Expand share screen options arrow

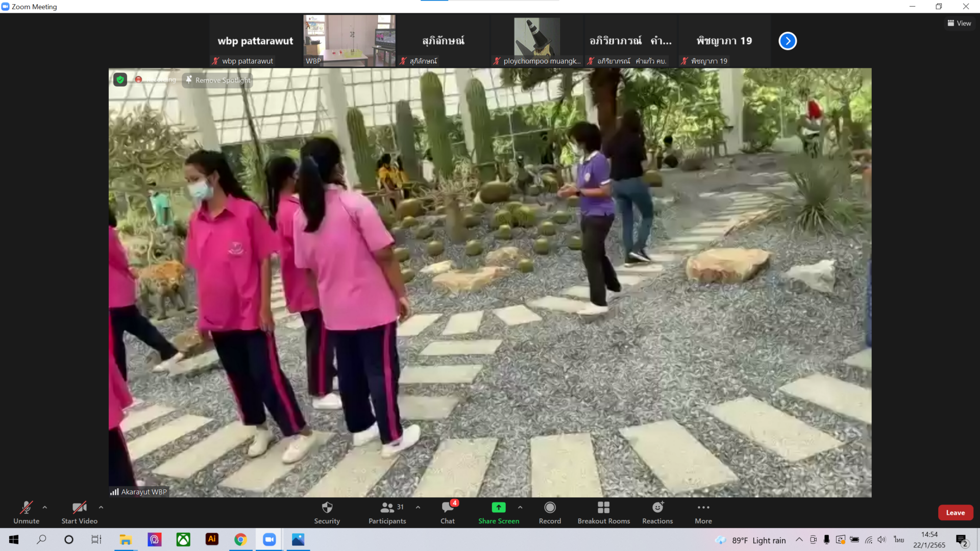pos(520,507)
